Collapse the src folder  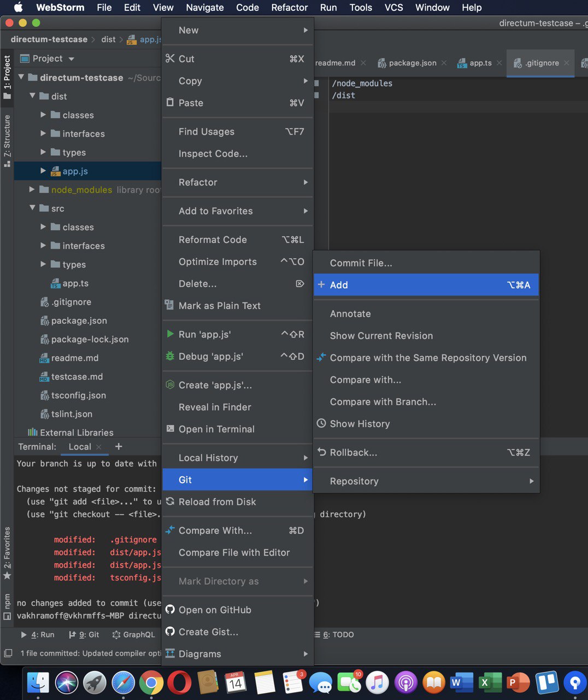[x=32, y=208]
